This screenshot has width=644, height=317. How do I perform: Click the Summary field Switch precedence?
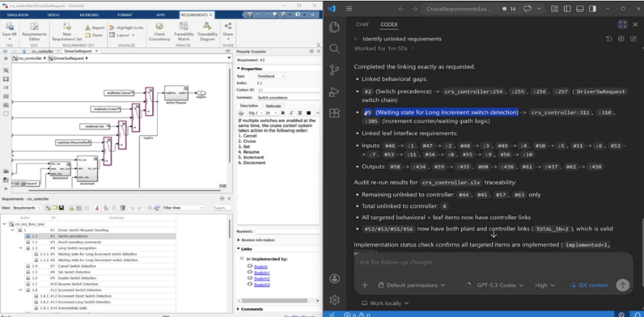pos(288,98)
